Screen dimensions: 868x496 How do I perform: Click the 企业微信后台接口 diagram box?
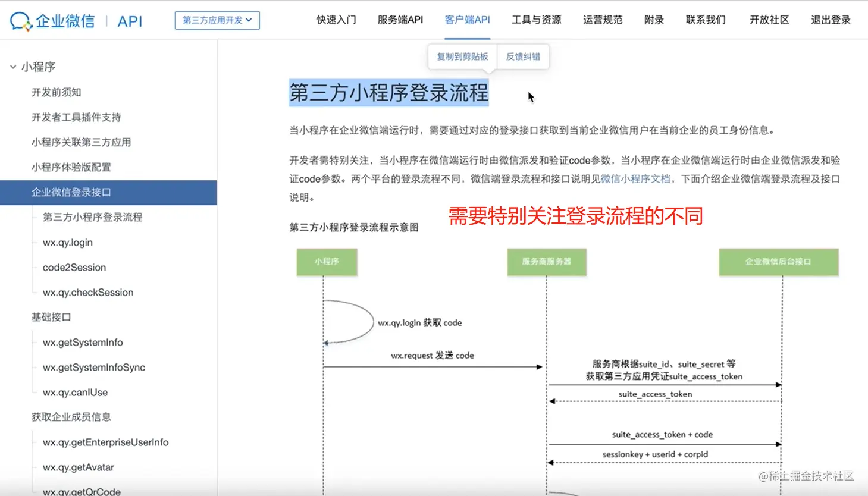coord(779,262)
